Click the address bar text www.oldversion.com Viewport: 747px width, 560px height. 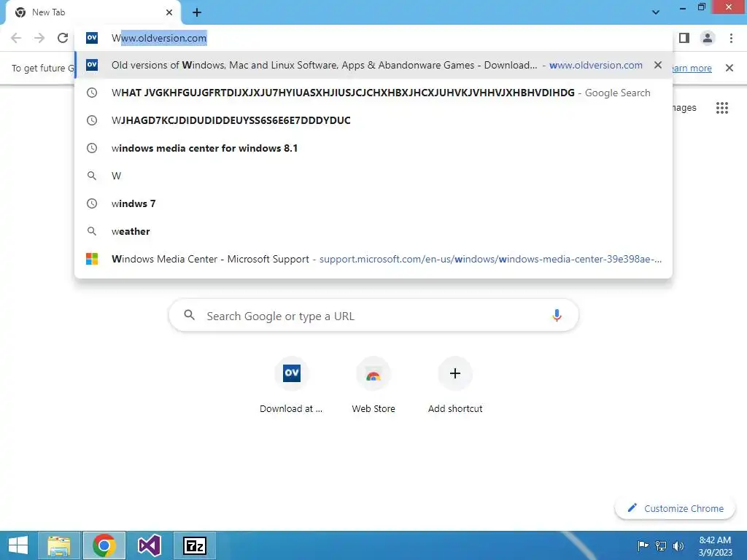tap(159, 38)
